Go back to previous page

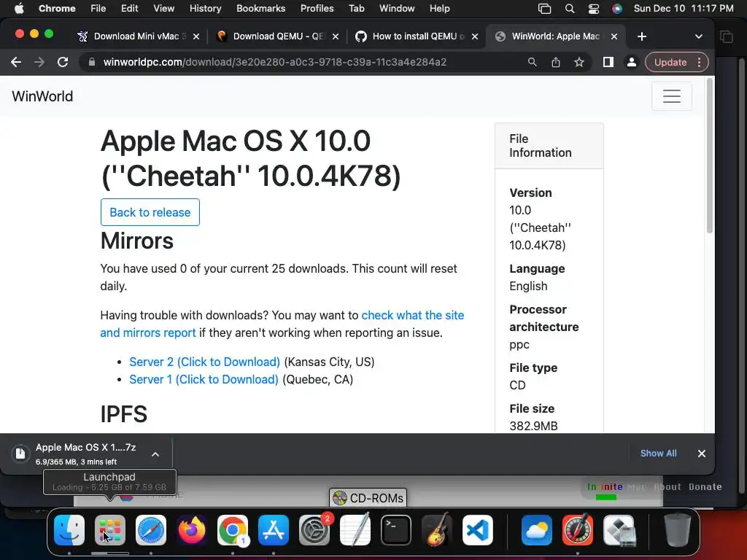click(x=16, y=63)
